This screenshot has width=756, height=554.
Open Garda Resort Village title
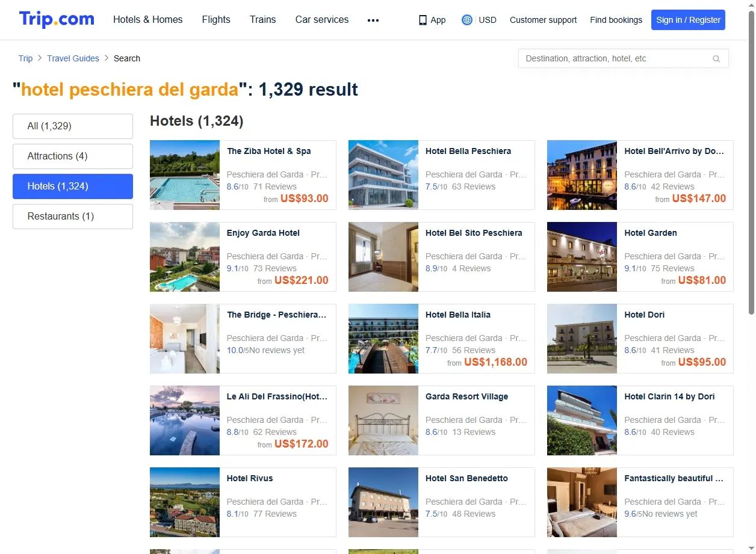click(x=467, y=396)
